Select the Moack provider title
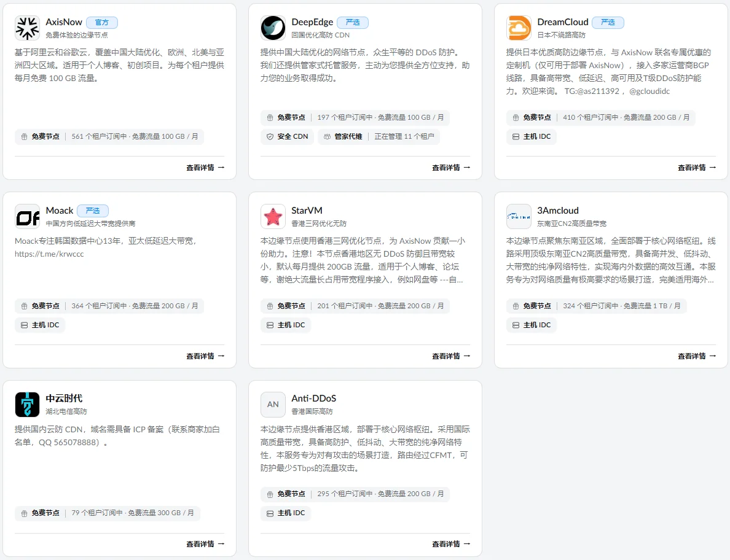Screen dimensions: 730x560 60,210
